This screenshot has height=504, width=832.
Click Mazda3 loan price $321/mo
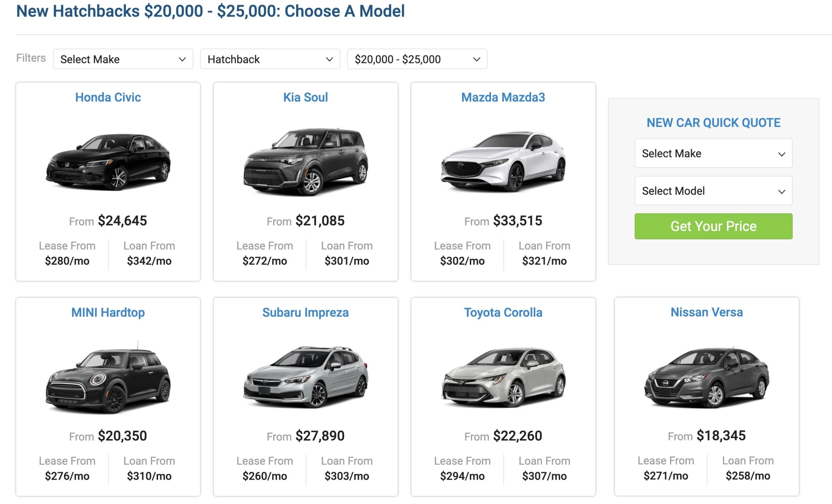click(544, 261)
